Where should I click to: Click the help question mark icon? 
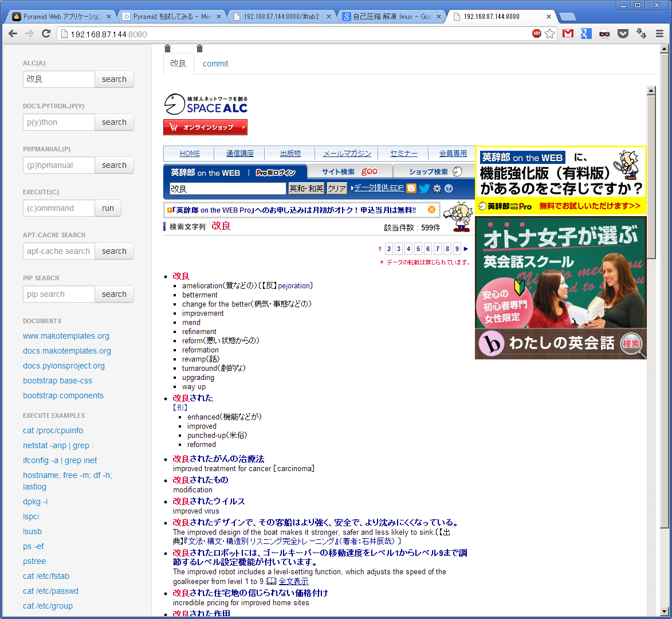coord(449,188)
